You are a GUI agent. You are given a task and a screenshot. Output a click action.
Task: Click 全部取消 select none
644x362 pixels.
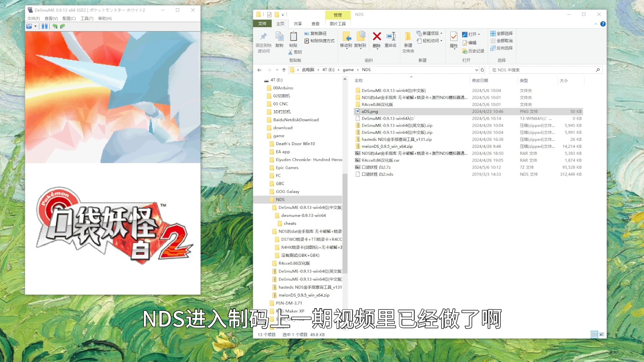pos(501,41)
